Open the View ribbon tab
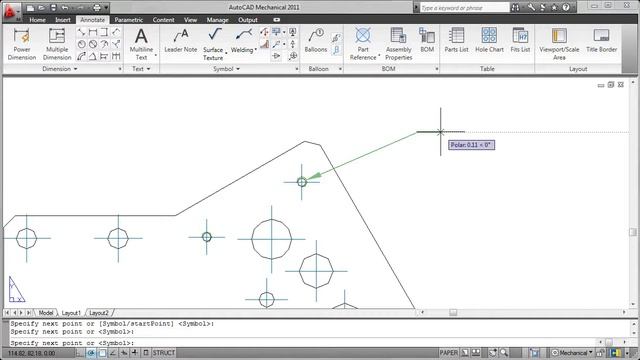This screenshot has width=640, height=360. coord(190,20)
